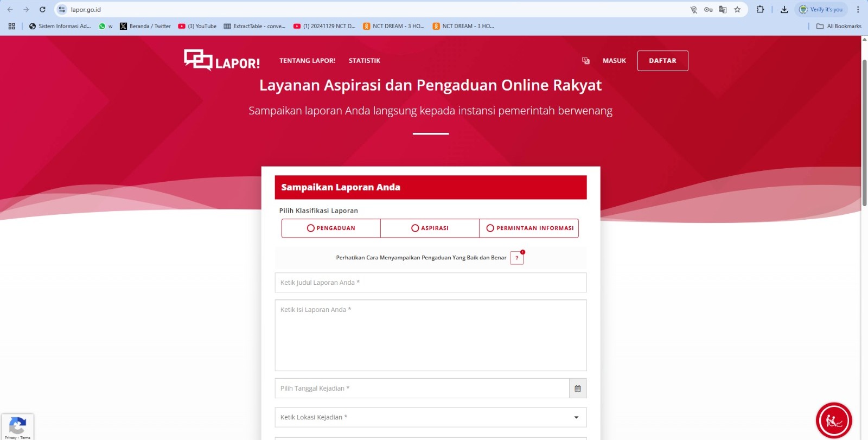Bookmark this page with star icon

[x=737, y=10]
